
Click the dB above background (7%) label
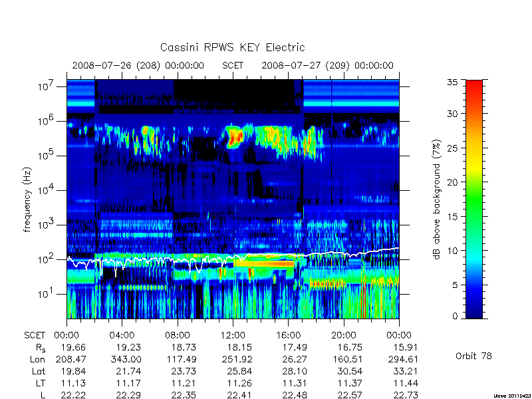tap(437, 199)
